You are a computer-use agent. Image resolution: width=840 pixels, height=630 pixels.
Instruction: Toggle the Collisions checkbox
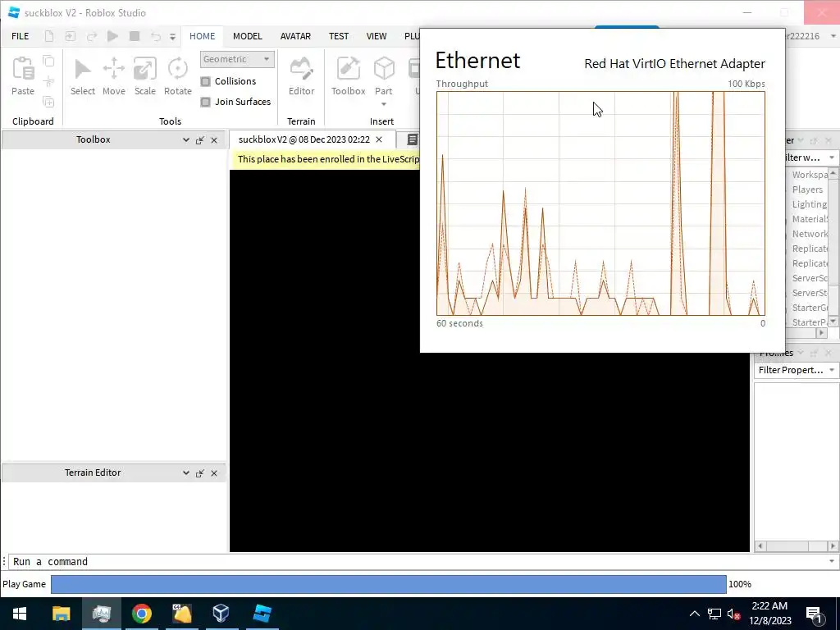[x=206, y=81]
